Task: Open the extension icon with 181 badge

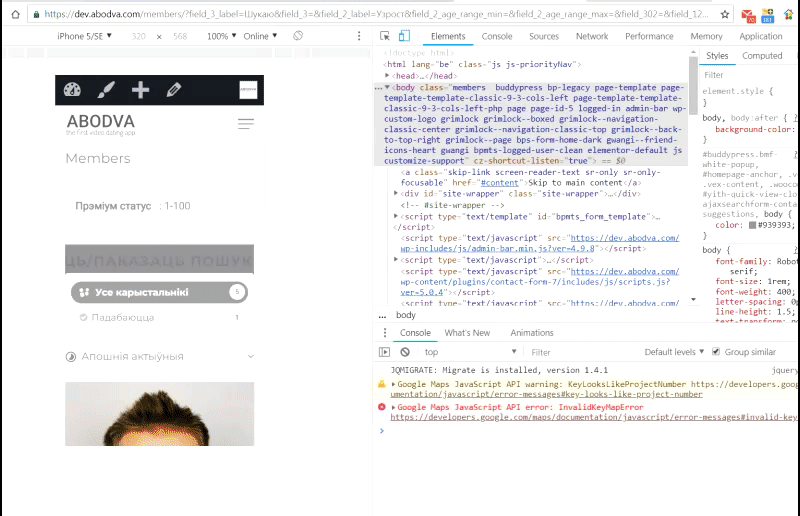Action: (768, 16)
